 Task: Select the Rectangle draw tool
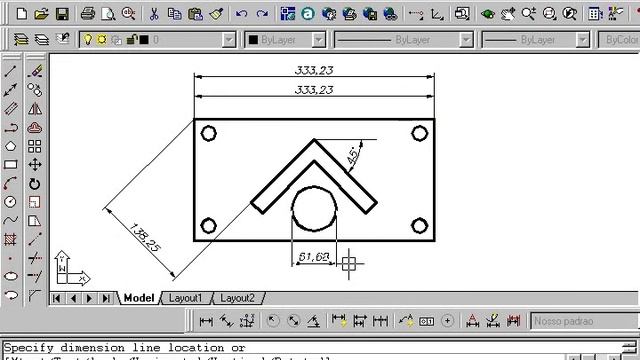tap(11, 165)
